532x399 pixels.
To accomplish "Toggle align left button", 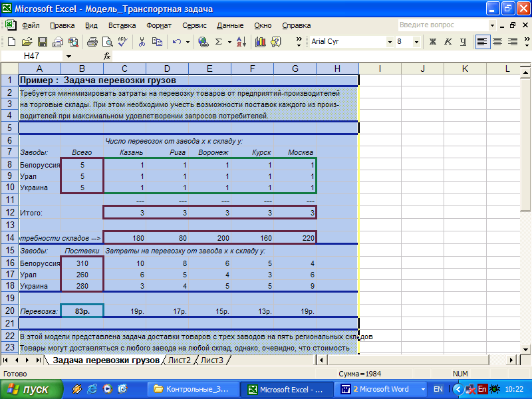I will [482, 41].
